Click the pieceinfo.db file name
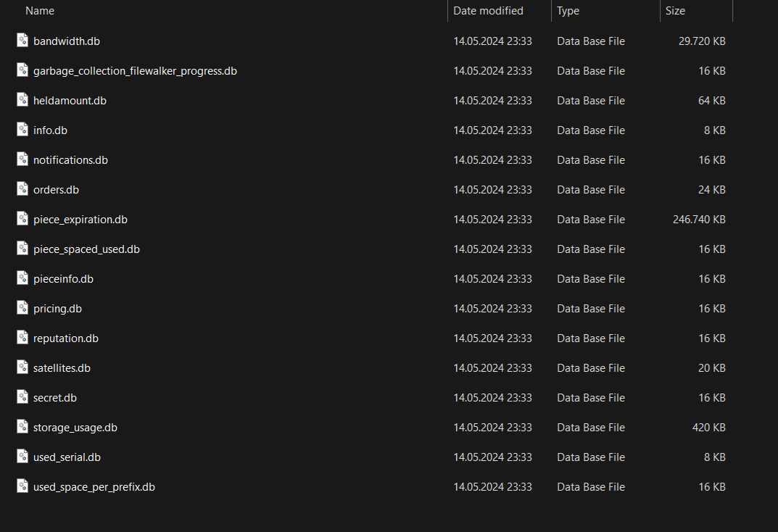The image size is (778, 532). click(63, 279)
